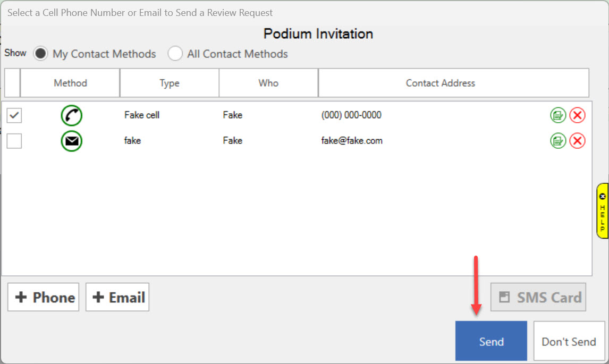
Task: Sort by the Method column header
Action: tap(70, 83)
